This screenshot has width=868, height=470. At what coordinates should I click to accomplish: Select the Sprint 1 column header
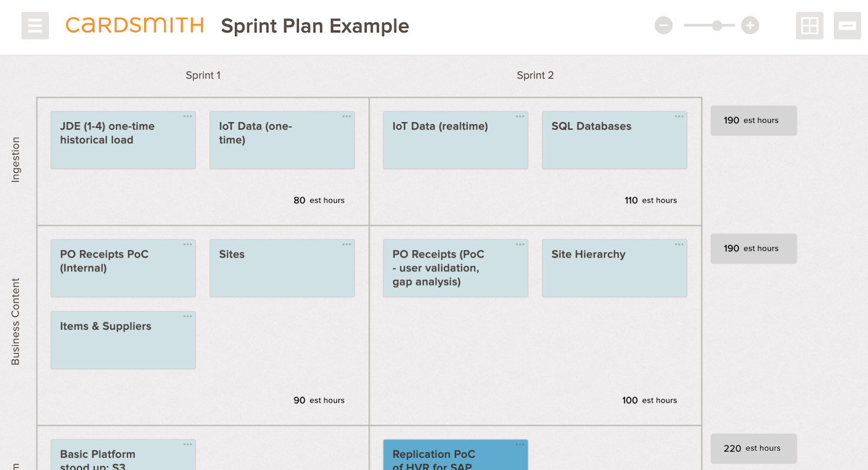(x=203, y=75)
